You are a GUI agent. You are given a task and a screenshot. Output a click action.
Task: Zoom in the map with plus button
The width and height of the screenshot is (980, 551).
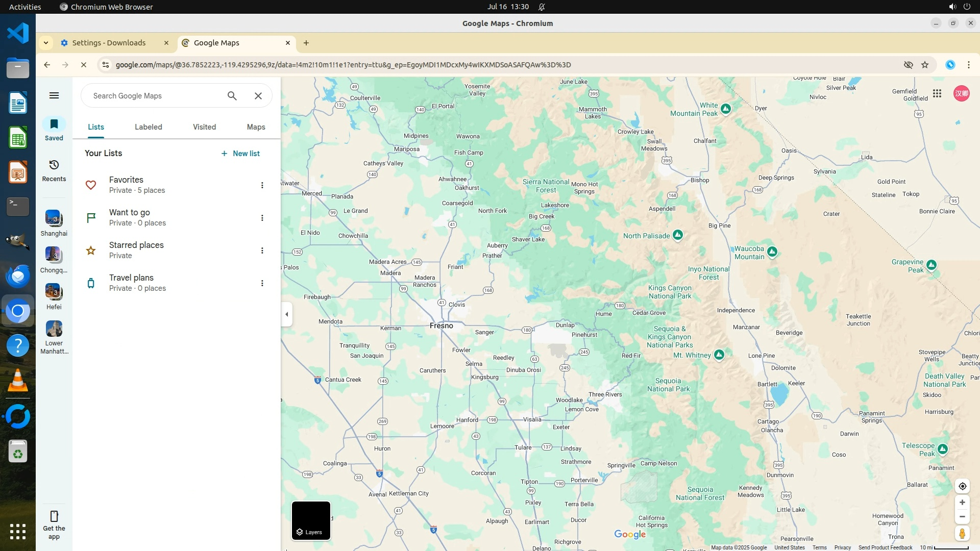[x=962, y=503]
